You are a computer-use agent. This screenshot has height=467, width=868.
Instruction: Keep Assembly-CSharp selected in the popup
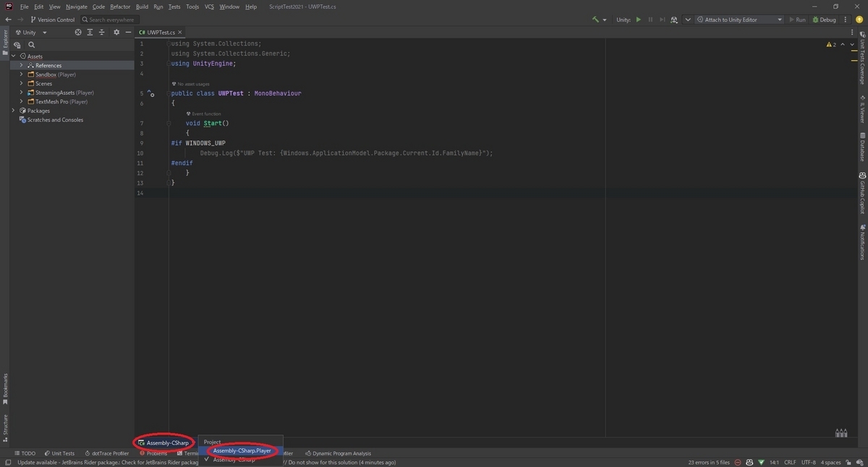pyautogui.click(x=235, y=458)
